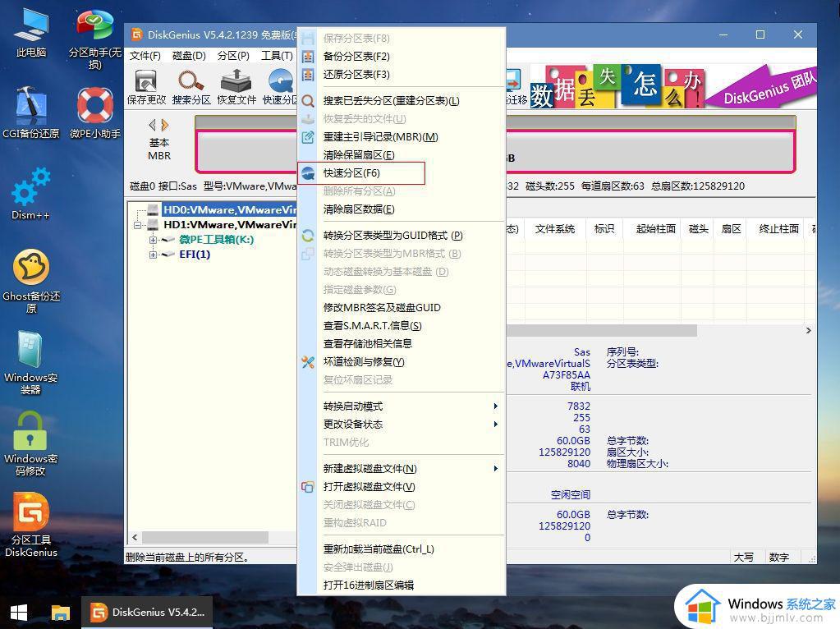Screen dimensions: 840x629
Task: Launch Dism++ gear icon
Action: tap(31, 194)
